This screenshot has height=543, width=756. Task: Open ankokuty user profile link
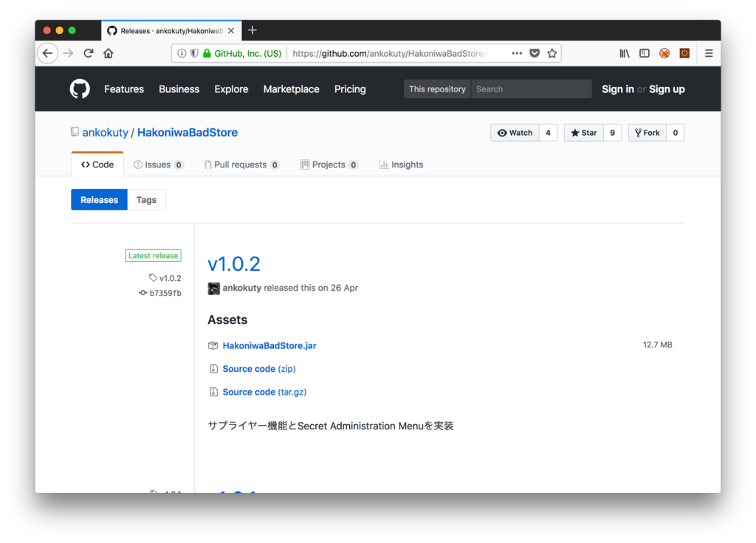[x=105, y=133]
